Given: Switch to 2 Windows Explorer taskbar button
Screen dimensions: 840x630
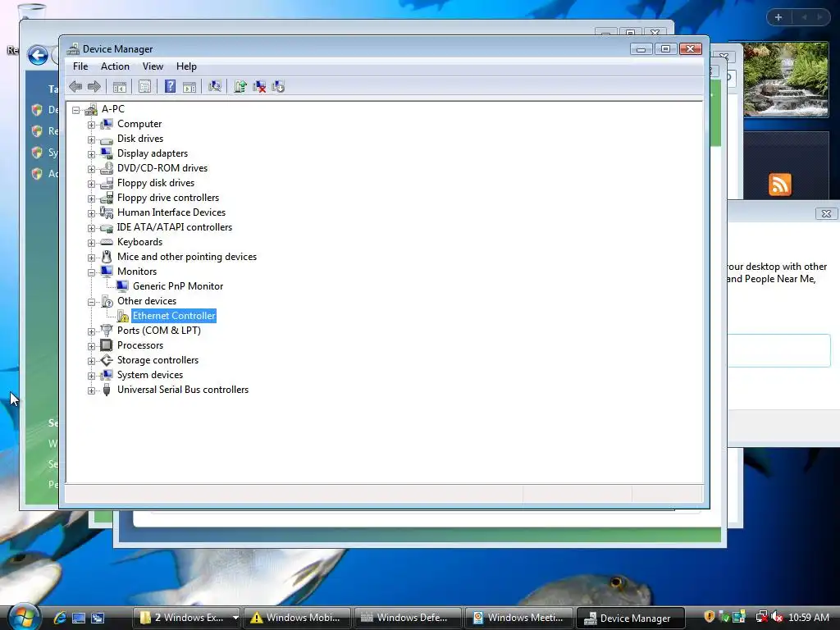Looking at the screenshot, I should pyautogui.click(x=187, y=618).
